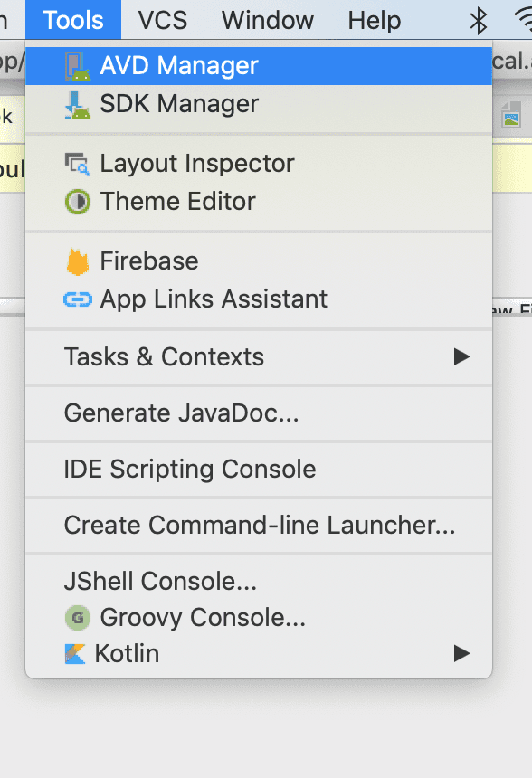Click the Bluetooth icon in menu bar
The height and width of the screenshot is (778, 532).
pyautogui.click(x=479, y=21)
